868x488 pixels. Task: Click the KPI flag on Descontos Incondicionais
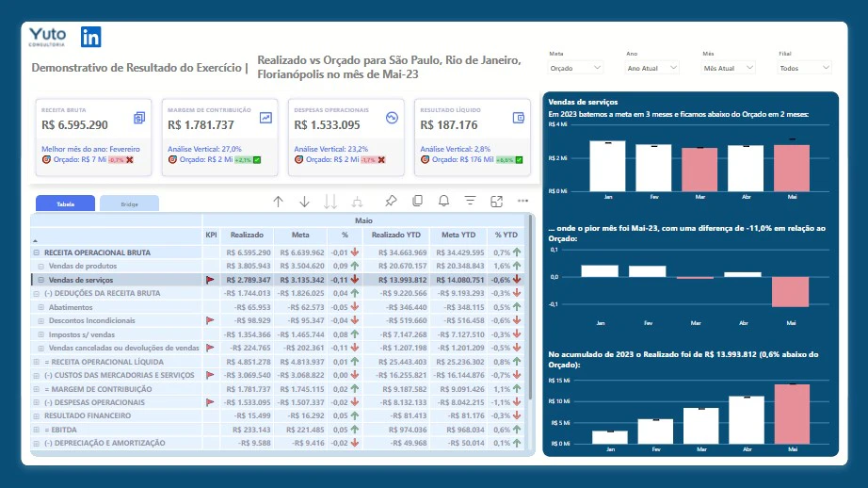tap(210, 320)
